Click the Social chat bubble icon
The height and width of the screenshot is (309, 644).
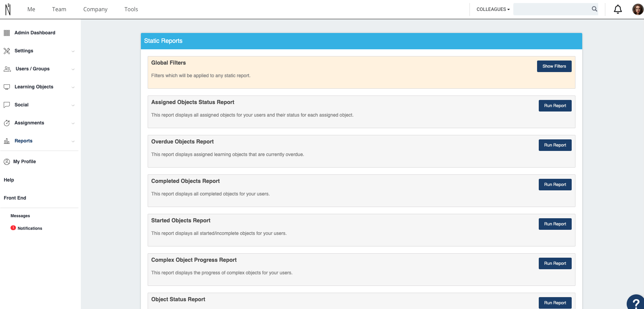tap(7, 105)
